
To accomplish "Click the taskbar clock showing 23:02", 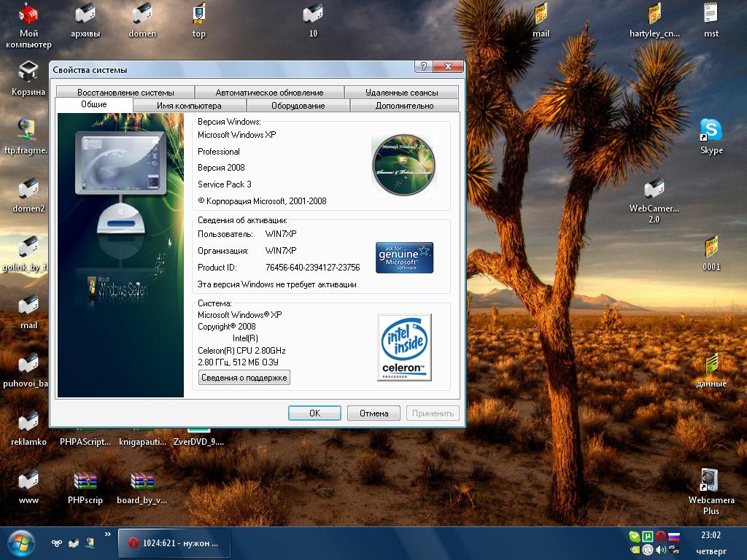I will pyautogui.click(x=711, y=535).
